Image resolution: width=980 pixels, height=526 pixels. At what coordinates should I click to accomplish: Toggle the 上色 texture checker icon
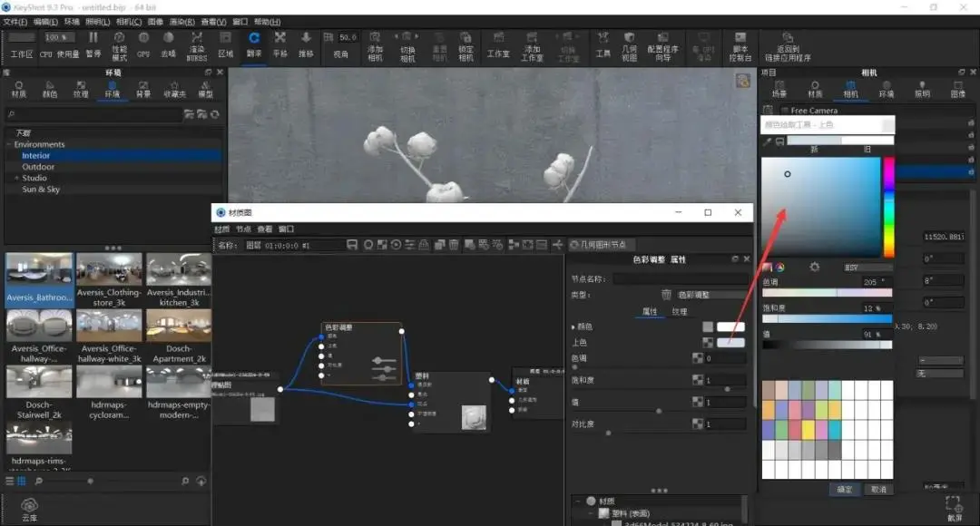708,342
